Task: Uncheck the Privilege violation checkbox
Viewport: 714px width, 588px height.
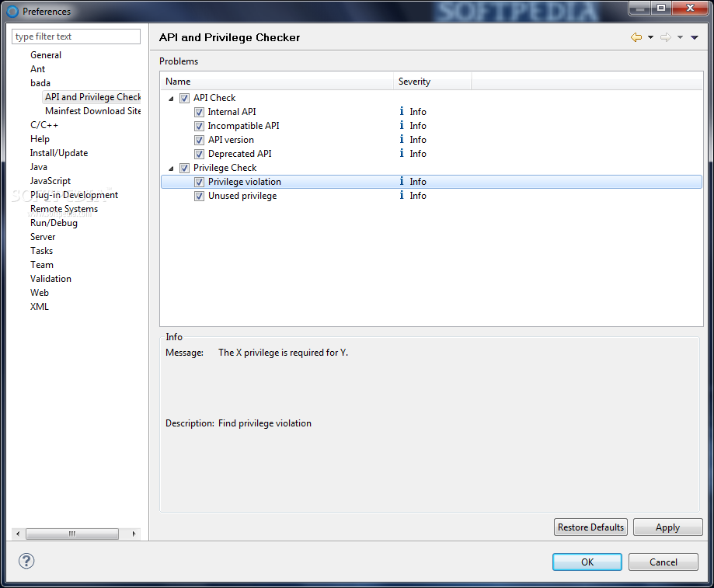Action: click(x=199, y=182)
